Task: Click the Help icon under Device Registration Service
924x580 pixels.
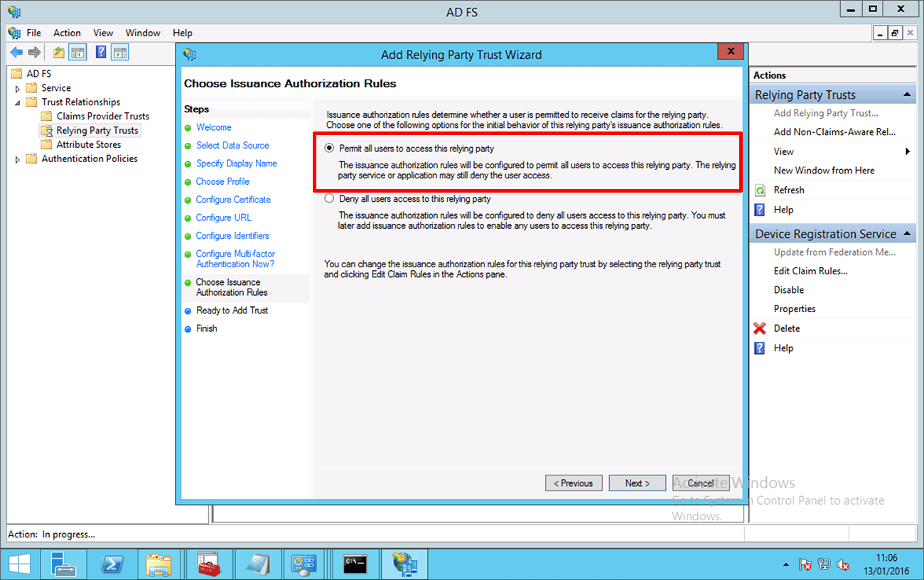Action: [760, 348]
